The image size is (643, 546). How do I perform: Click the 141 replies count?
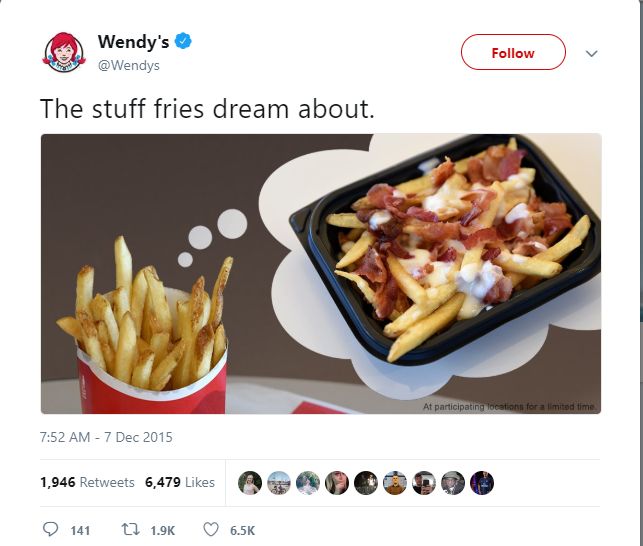click(x=80, y=530)
